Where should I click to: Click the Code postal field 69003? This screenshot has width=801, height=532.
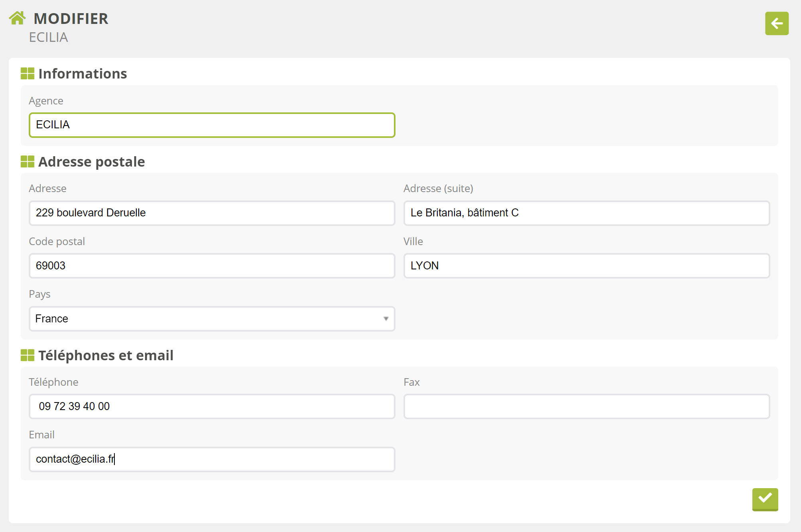click(x=212, y=266)
